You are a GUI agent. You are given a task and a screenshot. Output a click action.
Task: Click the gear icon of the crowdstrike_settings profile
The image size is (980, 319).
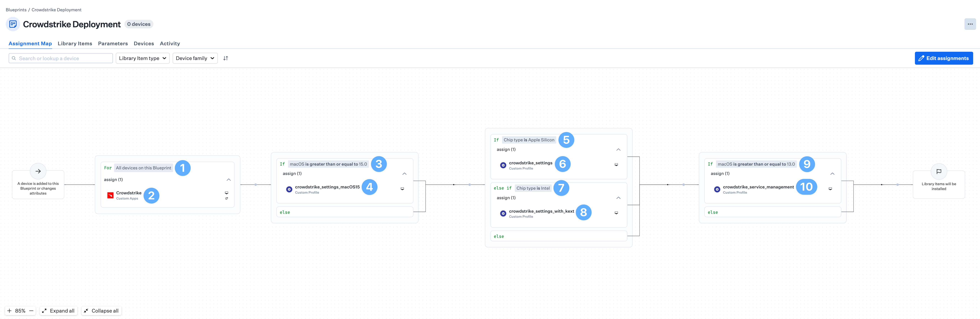[x=503, y=165]
